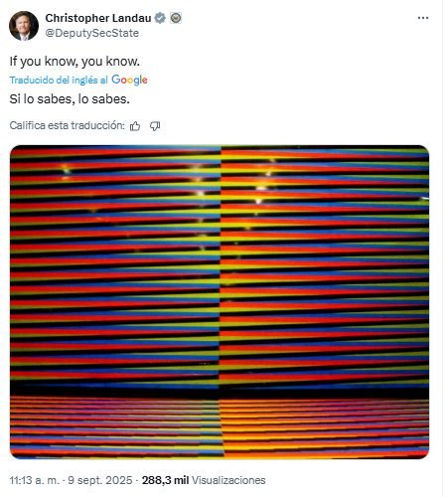
Task: Open the three-dot more options menu
Action: pos(423,18)
